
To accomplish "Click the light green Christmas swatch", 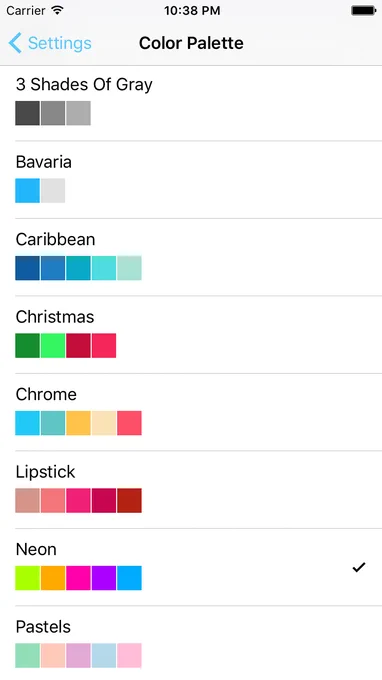I will 53,346.
